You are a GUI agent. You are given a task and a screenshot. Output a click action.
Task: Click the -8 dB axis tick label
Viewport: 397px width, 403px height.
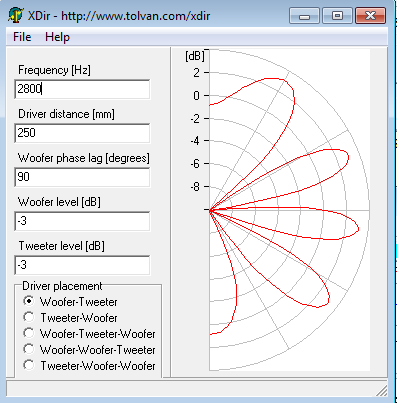[x=195, y=186]
